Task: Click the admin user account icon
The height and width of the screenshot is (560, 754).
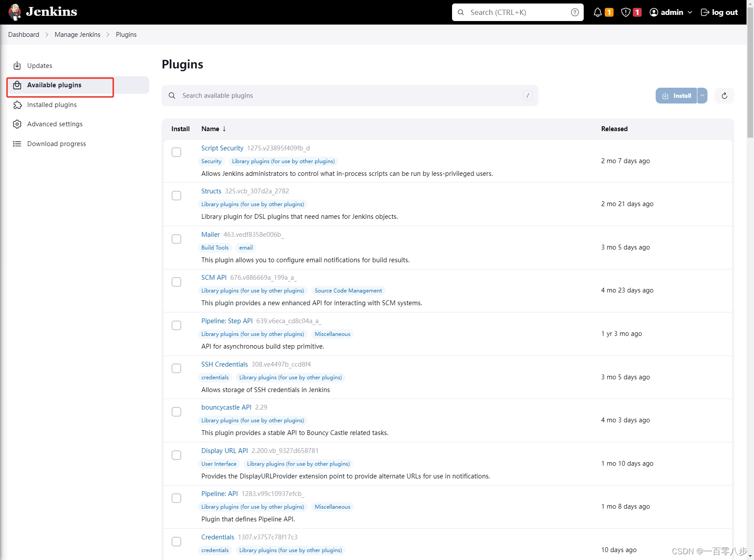Action: click(654, 12)
